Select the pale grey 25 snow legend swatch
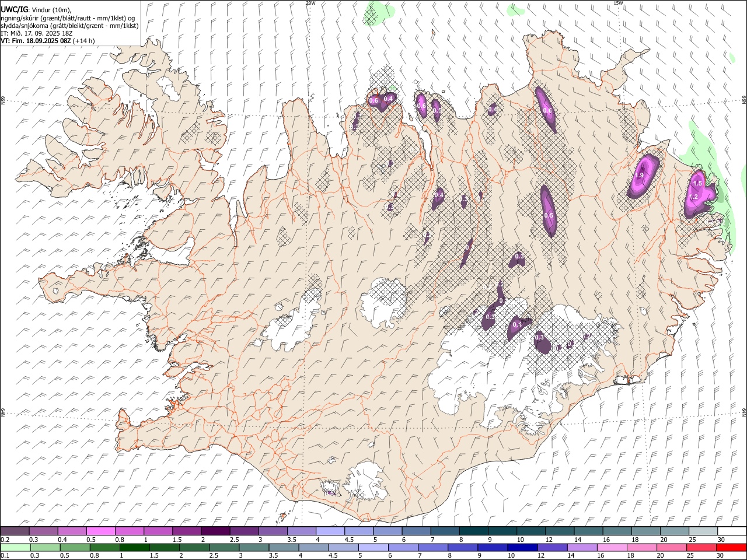This screenshot has width=747, height=560. click(x=703, y=531)
